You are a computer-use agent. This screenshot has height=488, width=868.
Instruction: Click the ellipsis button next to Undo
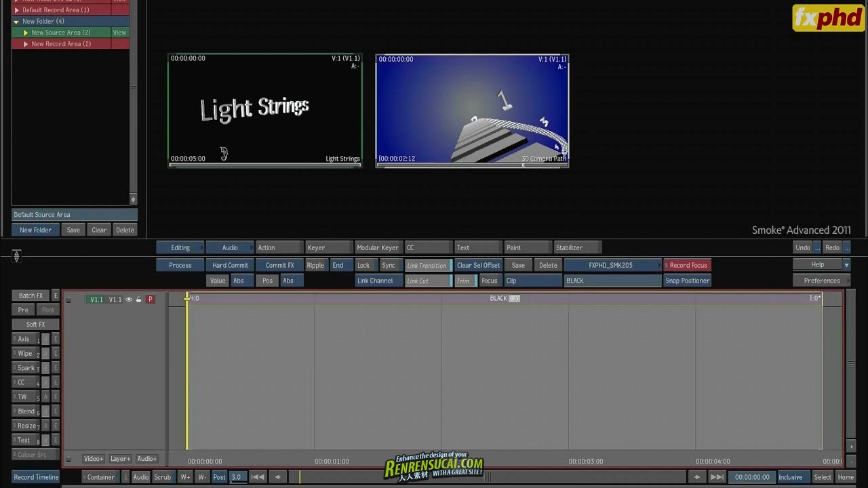coord(817,247)
